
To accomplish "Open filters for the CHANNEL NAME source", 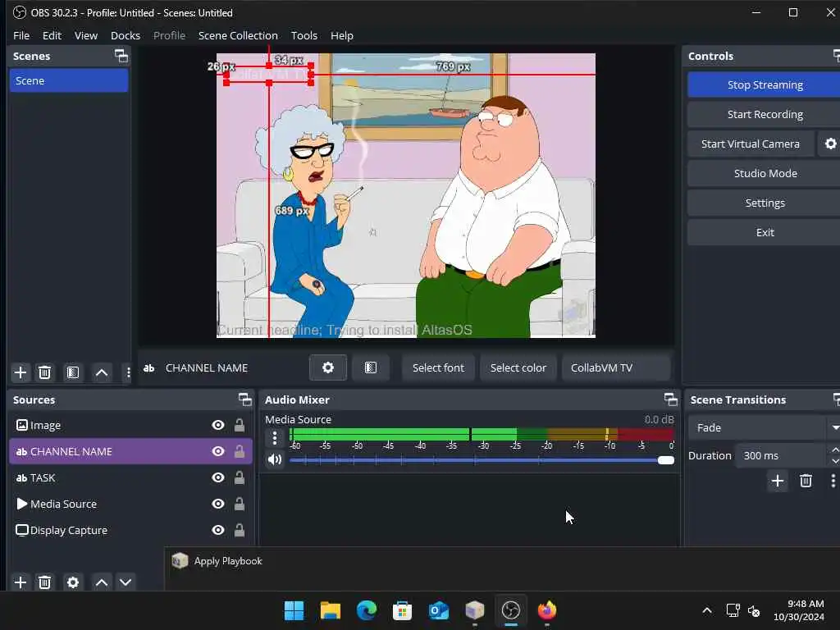I will coord(370,367).
